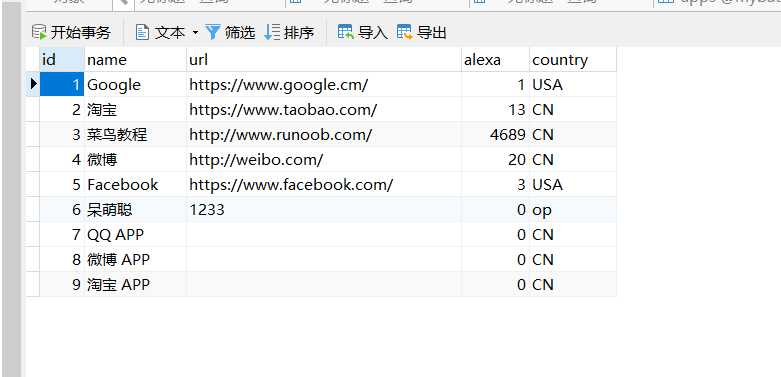Select the op country cell
This screenshot has width=781, height=377.
pyautogui.click(x=573, y=210)
